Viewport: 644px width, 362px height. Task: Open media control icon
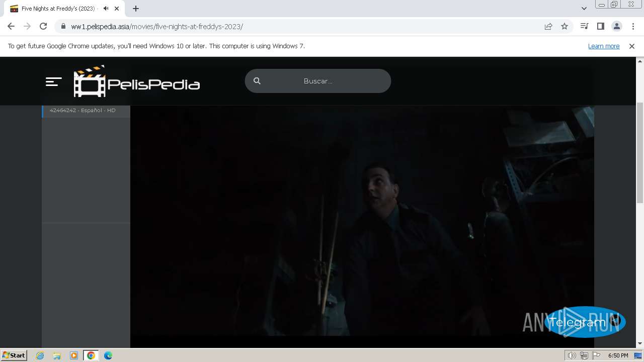click(x=584, y=26)
